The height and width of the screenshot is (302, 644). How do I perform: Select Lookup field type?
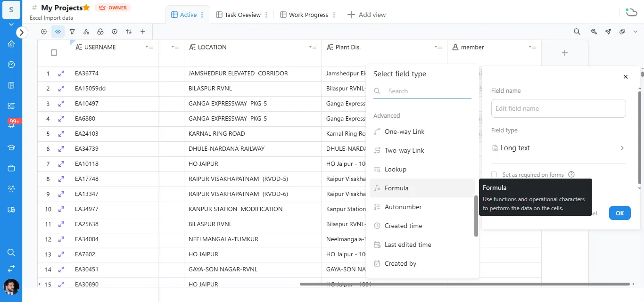click(422, 169)
